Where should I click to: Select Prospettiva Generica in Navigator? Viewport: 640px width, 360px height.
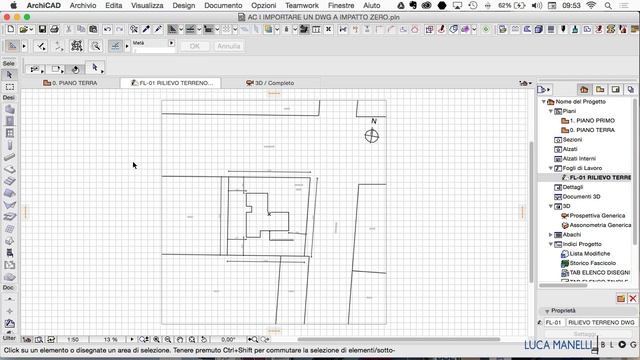593,216
